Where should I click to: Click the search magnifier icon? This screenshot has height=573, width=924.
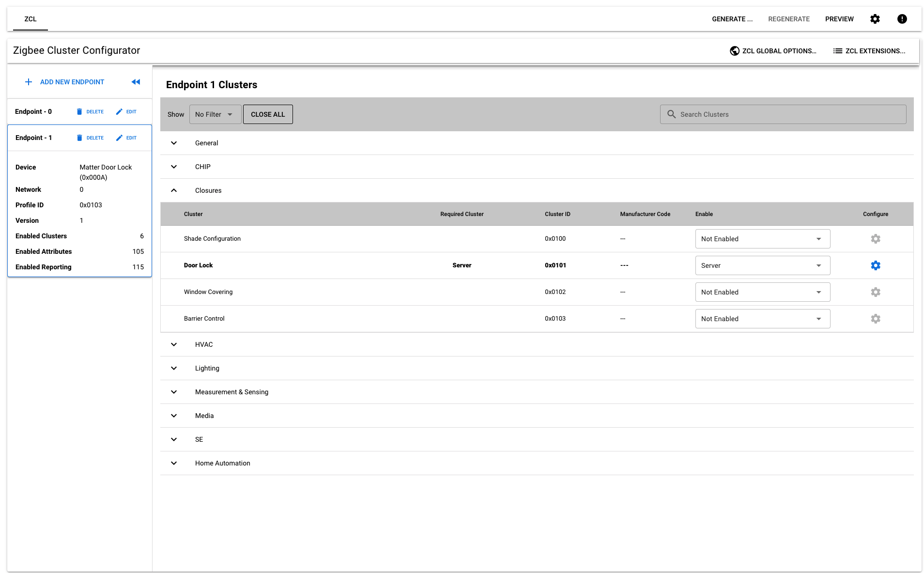click(x=671, y=114)
